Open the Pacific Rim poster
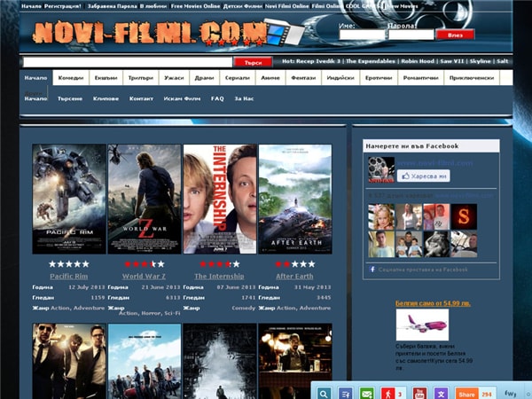 coord(69,199)
